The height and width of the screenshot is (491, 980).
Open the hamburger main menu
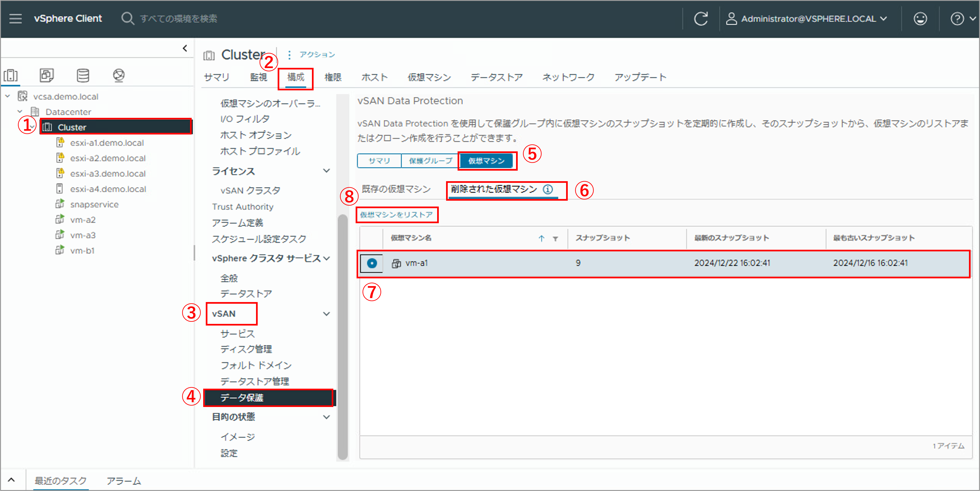coord(16,18)
